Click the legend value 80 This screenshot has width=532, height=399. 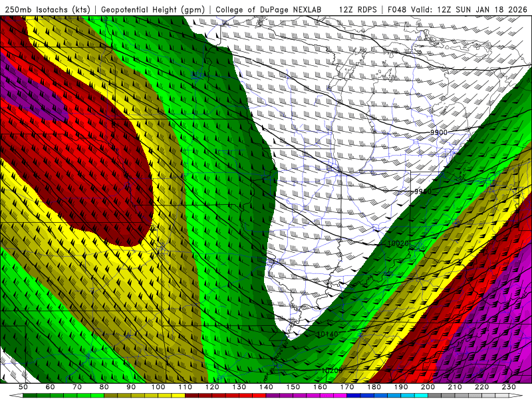click(104, 387)
